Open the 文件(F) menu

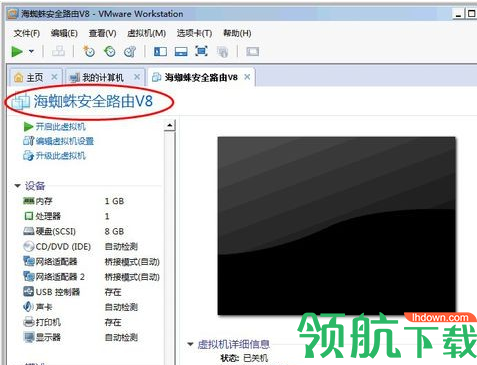coord(27,33)
